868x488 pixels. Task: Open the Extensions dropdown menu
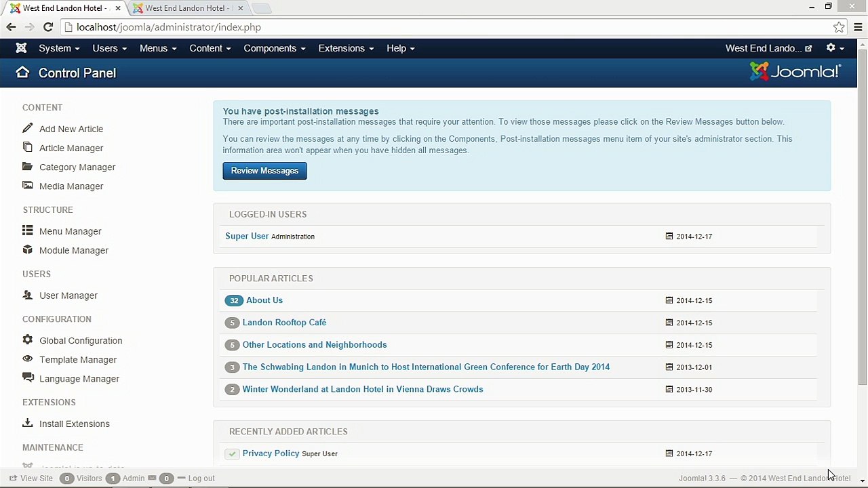tap(346, 48)
